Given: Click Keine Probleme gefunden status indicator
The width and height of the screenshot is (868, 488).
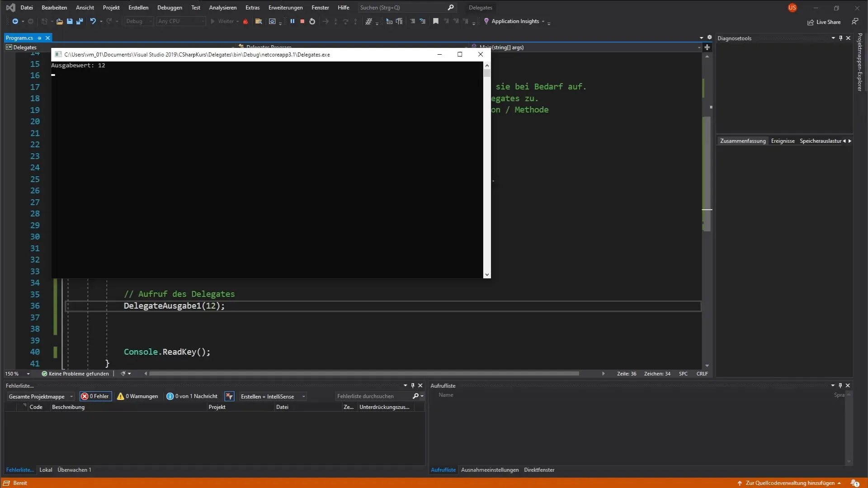Looking at the screenshot, I should click(75, 374).
